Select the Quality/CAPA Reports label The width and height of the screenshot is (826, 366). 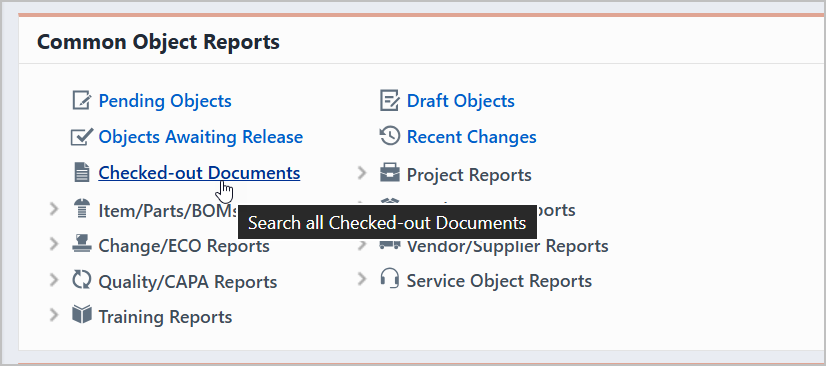point(188,282)
